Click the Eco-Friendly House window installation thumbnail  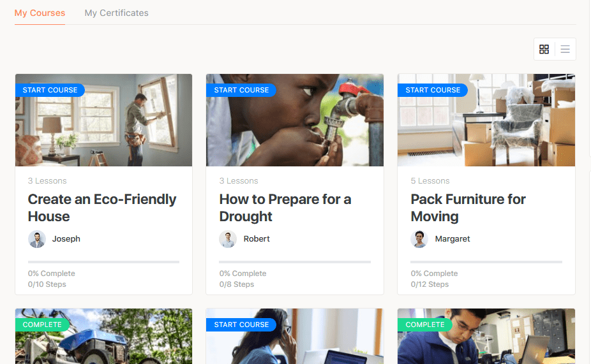pos(103,120)
